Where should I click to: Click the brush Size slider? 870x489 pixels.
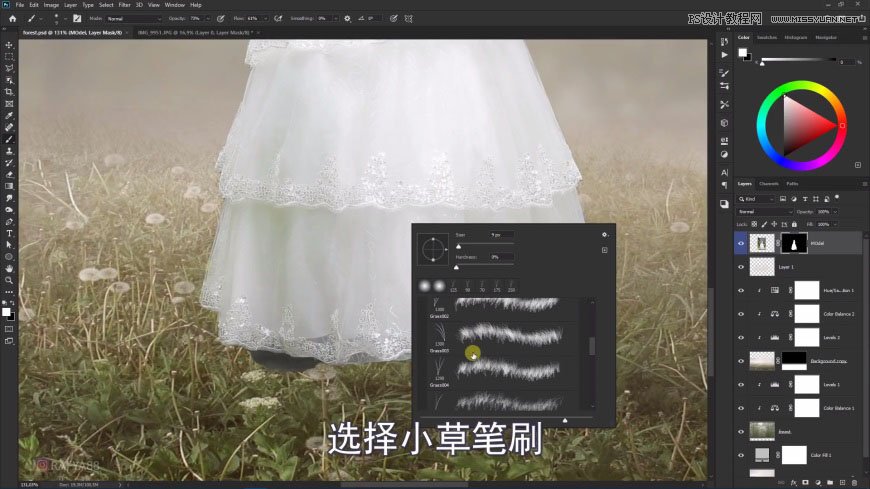point(484,245)
